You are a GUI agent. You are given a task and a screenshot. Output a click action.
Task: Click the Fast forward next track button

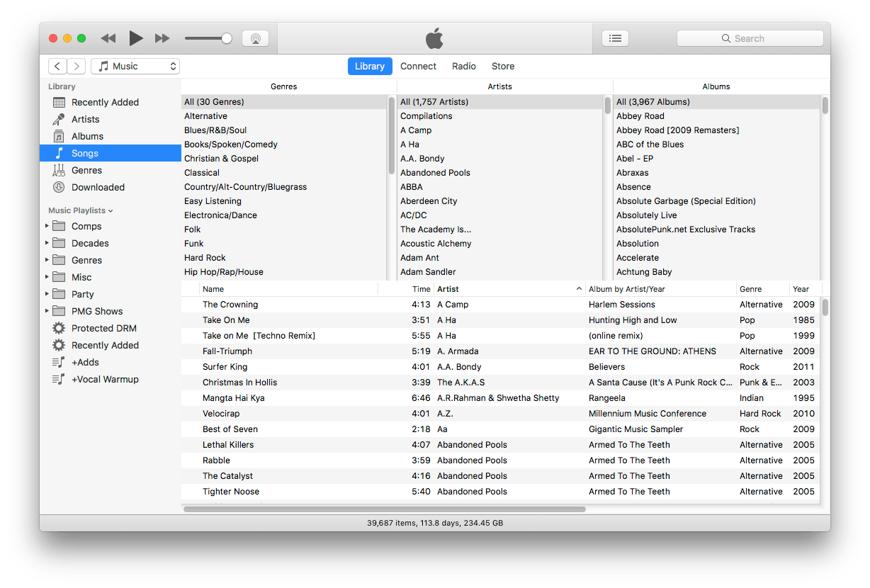pyautogui.click(x=162, y=38)
